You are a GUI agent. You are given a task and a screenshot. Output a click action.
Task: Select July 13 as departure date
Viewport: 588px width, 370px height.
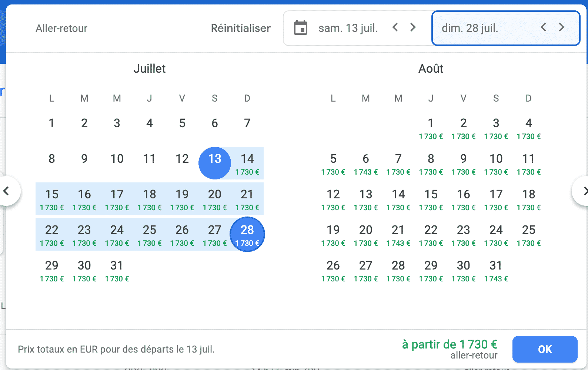[x=215, y=163]
